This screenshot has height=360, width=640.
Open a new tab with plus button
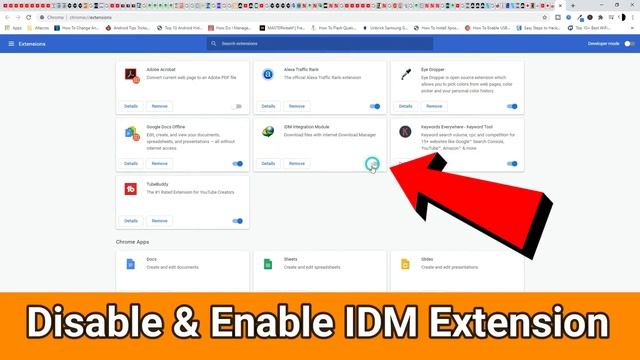click(573, 6)
